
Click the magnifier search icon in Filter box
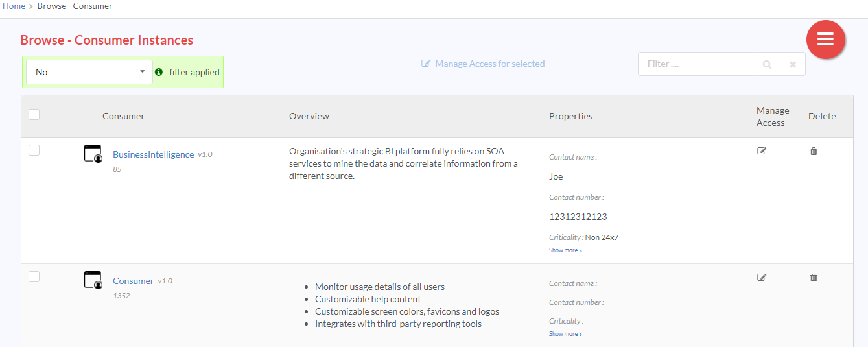[x=767, y=64]
